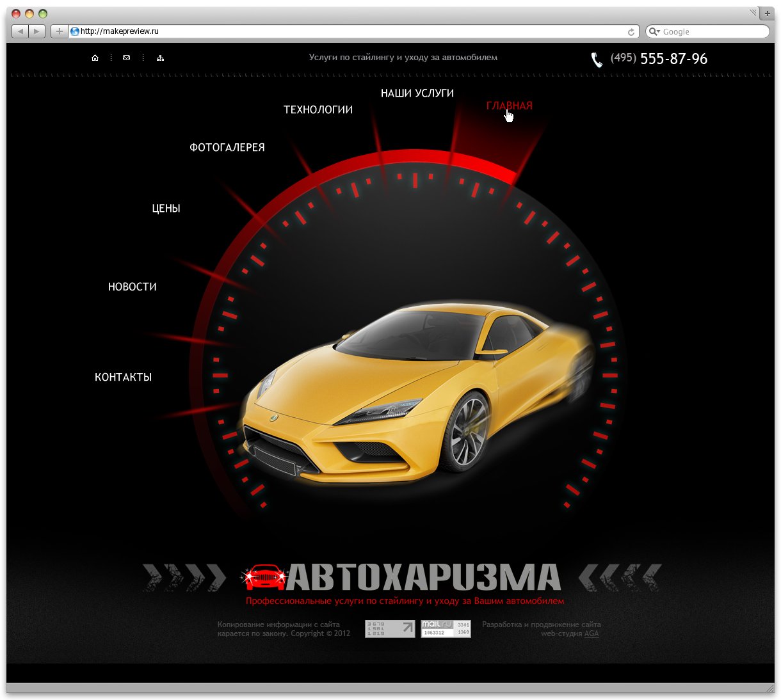Select ТЕХНОЛОГИИ in the speedometer menu

318,109
